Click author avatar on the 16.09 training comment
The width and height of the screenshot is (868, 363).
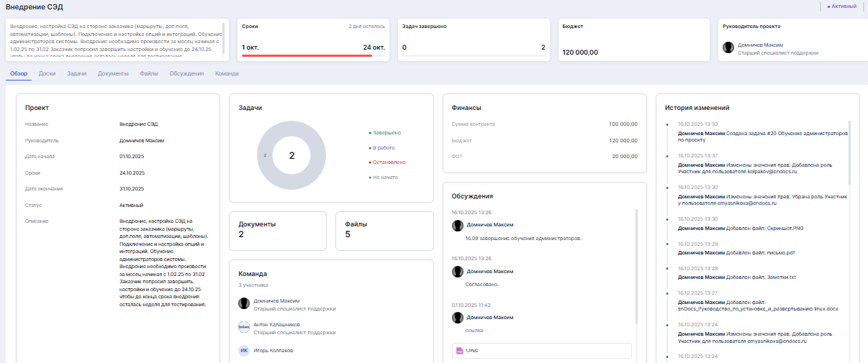tap(457, 225)
